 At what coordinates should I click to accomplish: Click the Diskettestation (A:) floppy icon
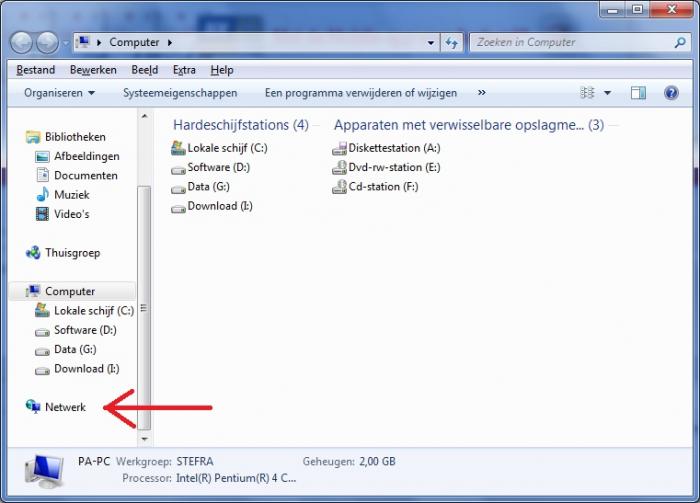point(339,148)
